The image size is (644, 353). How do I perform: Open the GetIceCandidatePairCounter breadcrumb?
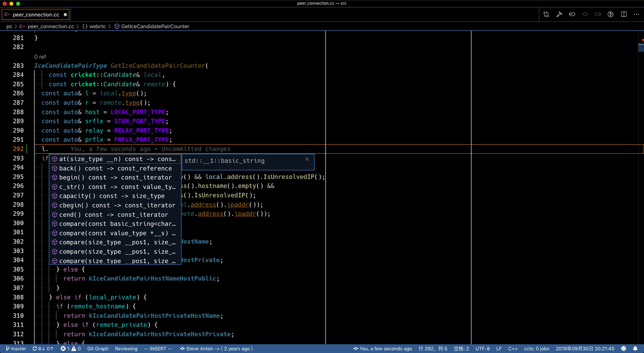(152, 26)
